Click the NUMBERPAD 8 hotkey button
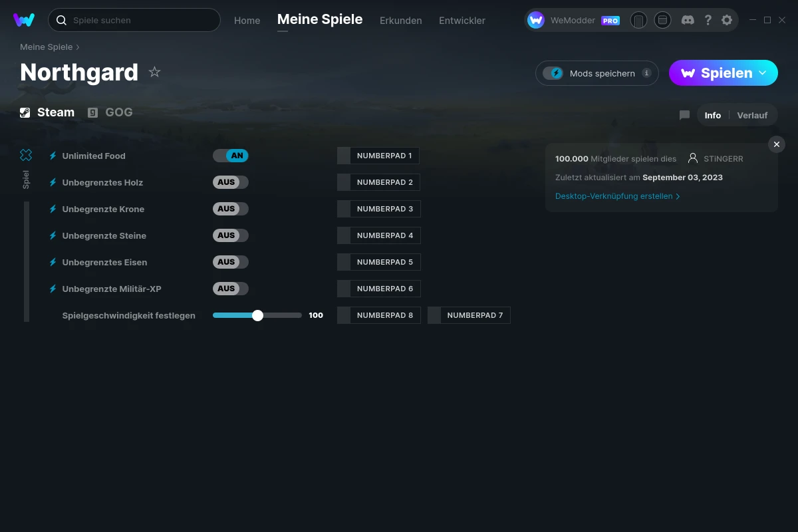The image size is (798, 532). coord(379,315)
